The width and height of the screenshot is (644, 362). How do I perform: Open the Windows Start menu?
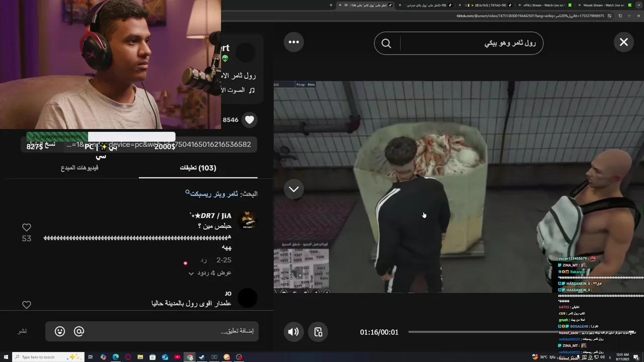point(6,357)
